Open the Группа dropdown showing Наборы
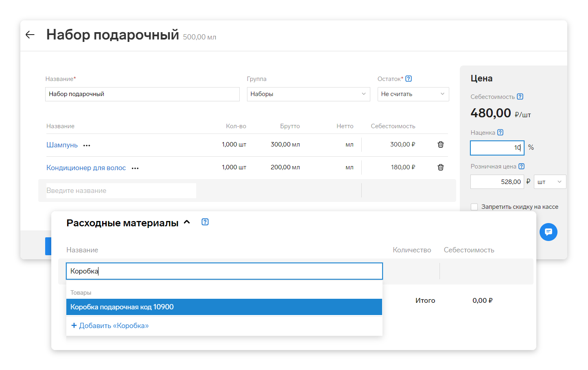Viewport: 588px width, 370px height. click(308, 94)
